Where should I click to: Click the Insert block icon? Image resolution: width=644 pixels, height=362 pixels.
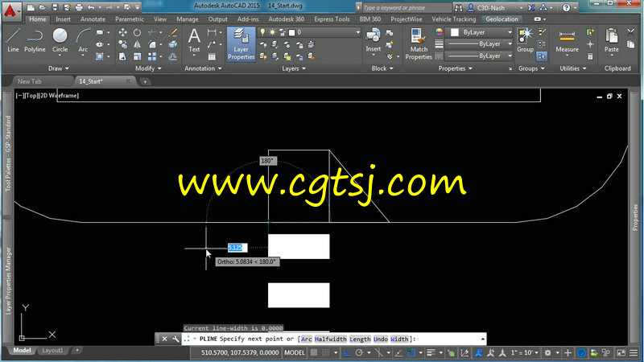pos(373,40)
